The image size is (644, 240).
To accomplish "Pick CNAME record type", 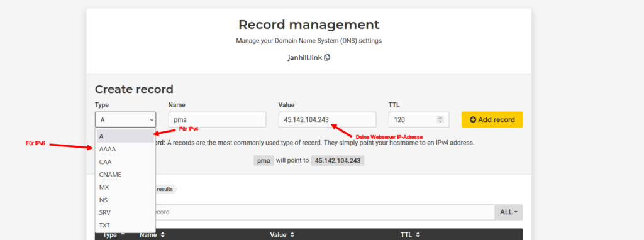I will 125,175.
